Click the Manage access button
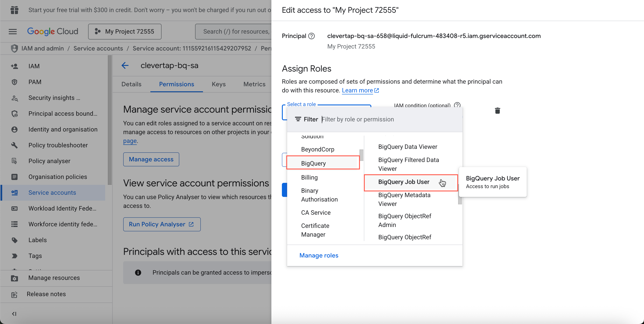 tap(151, 159)
